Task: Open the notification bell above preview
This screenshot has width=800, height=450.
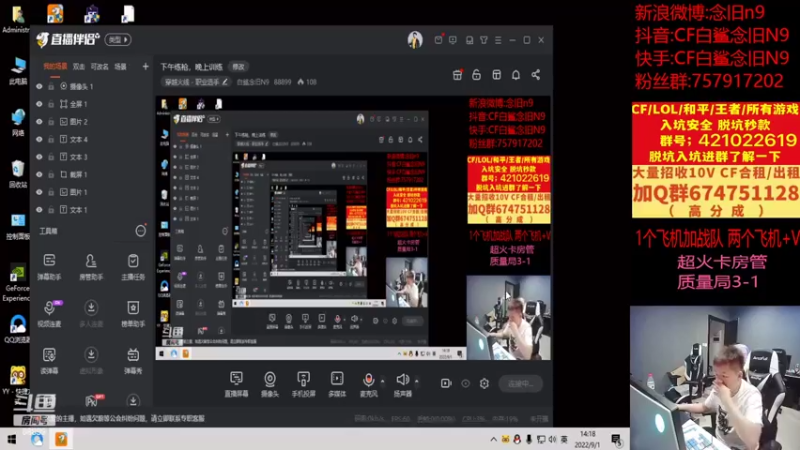Action: pos(516,75)
